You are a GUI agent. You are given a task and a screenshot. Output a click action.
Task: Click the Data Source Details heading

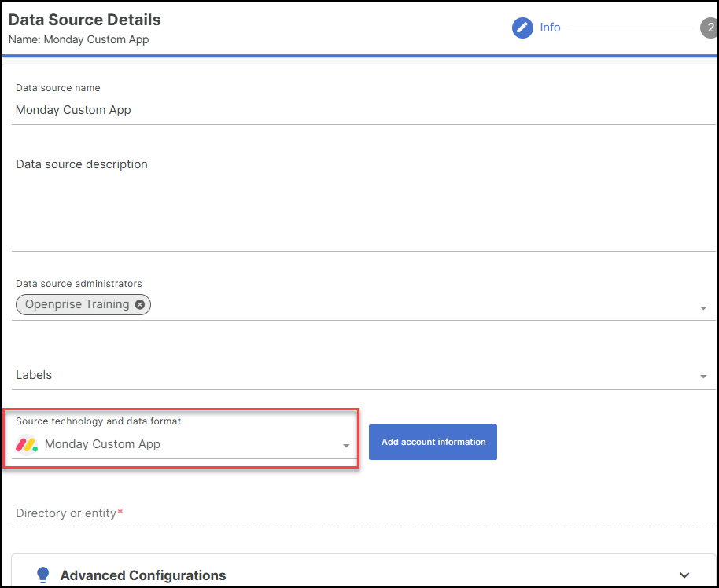(84, 20)
